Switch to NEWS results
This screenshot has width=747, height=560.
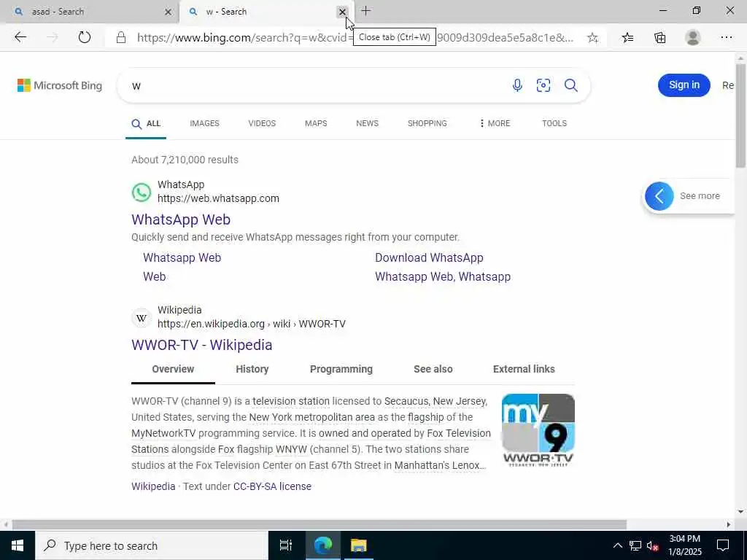[368, 123]
